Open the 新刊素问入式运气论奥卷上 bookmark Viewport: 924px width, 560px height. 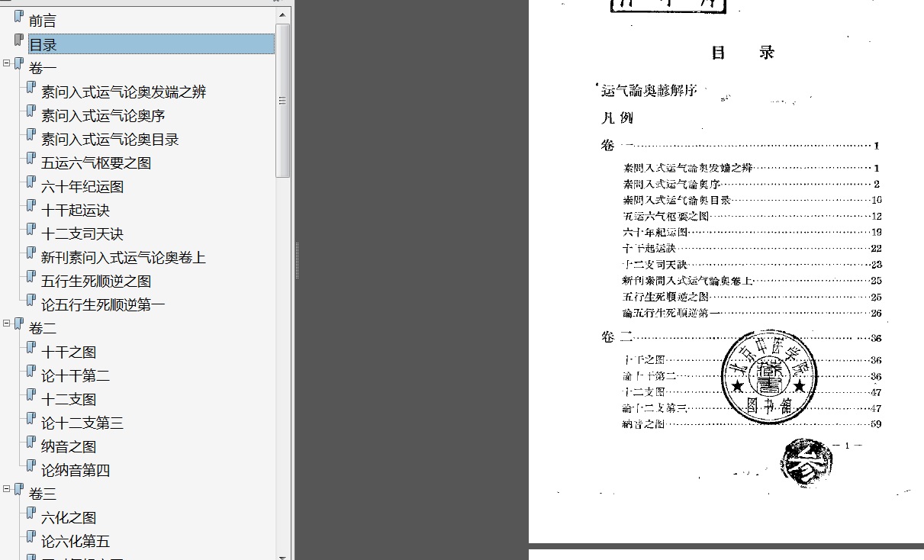click(x=124, y=258)
